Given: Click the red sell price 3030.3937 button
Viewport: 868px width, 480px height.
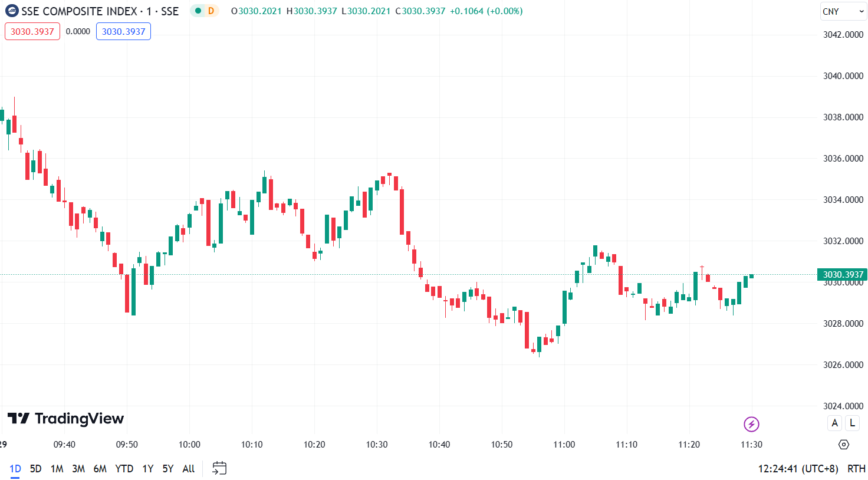Looking at the screenshot, I should point(32,32).
